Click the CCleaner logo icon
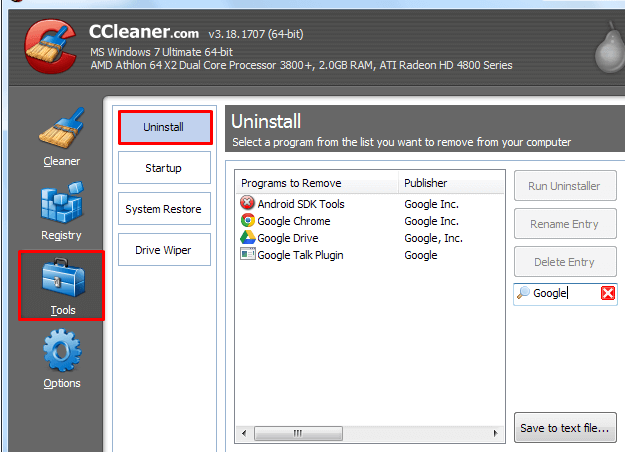This screenshot has height=452, width=625. point(50,47)
